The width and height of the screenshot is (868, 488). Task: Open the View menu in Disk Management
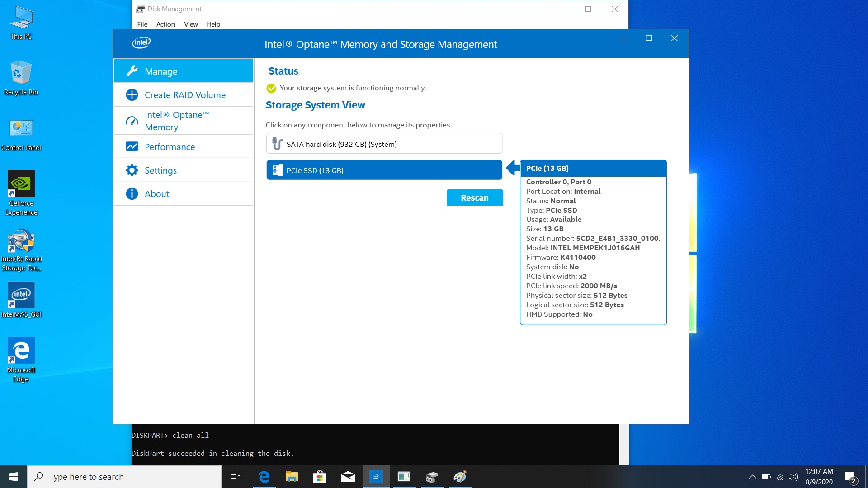coord(190,24)
